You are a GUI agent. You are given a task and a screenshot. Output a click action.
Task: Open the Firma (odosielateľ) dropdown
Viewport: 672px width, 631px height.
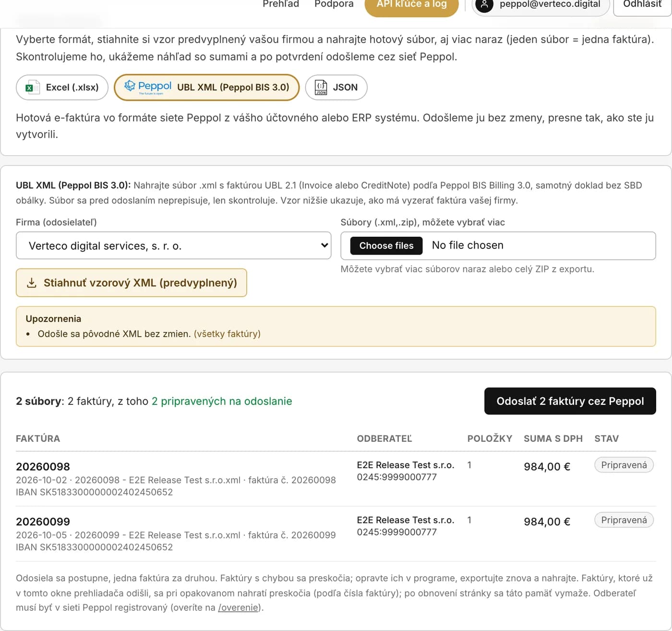[173, 245]
